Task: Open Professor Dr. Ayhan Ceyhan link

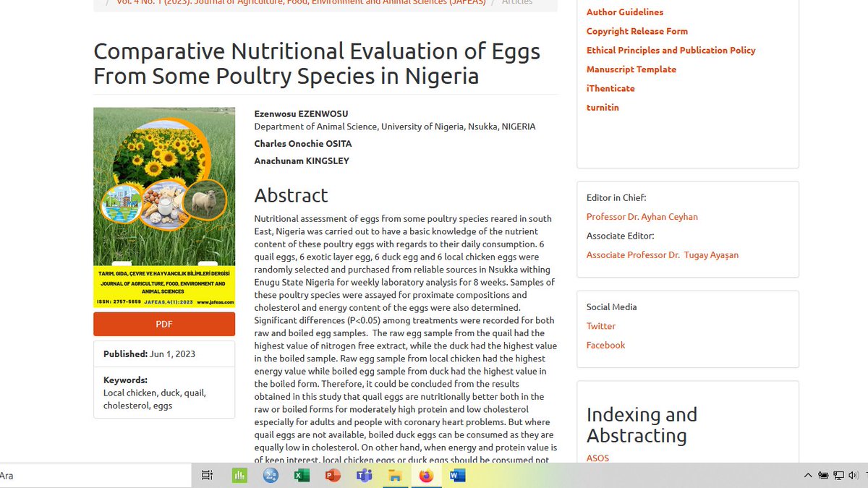Action: tap(642, 217)
